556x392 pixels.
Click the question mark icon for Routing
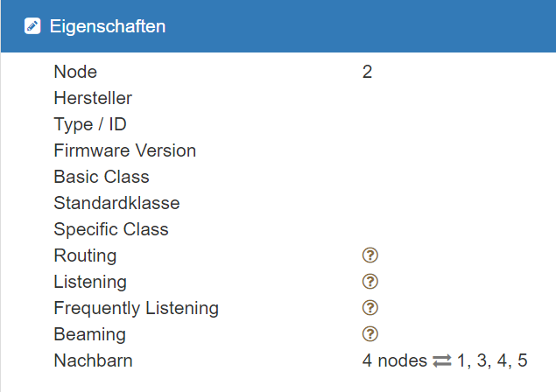[x=370, y=255]
